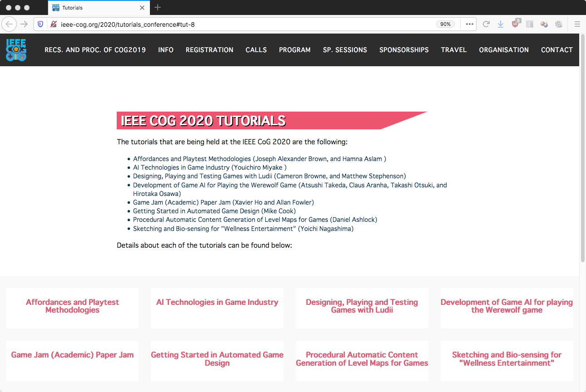Viewport: 586px width, 392px height.
Task: Click the IEEE CoG logo
Action: coord(16,50)
